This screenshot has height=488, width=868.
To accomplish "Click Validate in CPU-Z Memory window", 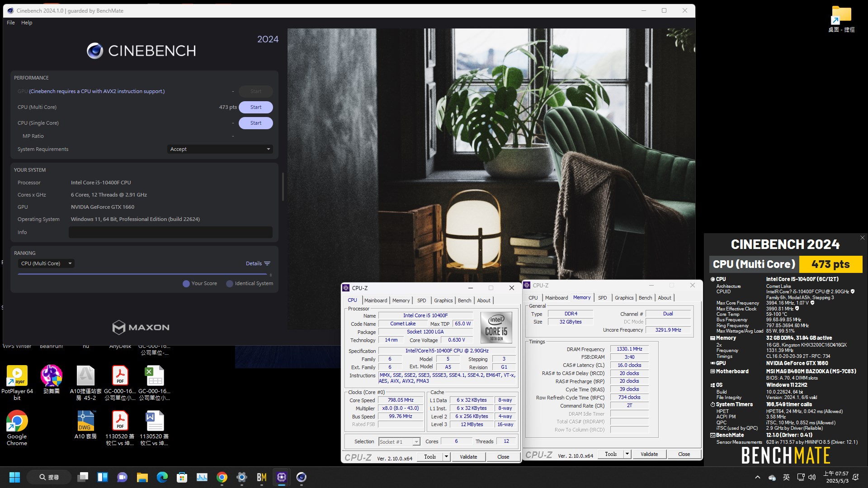I will click(x=649, y=454).
